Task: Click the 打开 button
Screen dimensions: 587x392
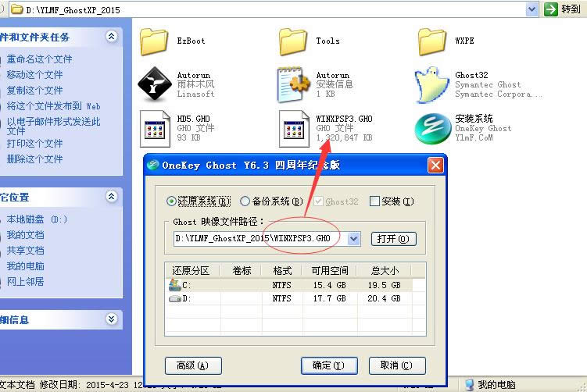Action: pos(392,239)
